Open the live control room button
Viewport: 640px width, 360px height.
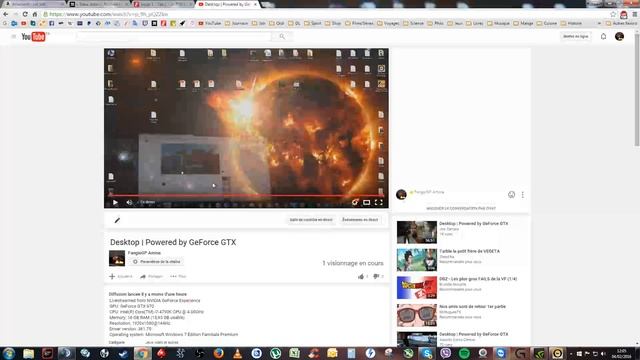[x=311, y=220]
